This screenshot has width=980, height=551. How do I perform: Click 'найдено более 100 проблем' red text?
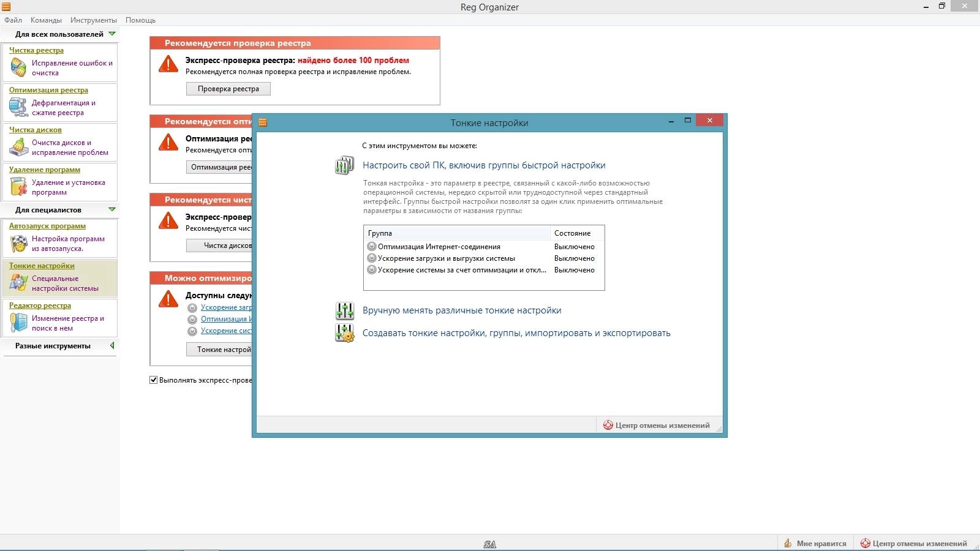353,60
